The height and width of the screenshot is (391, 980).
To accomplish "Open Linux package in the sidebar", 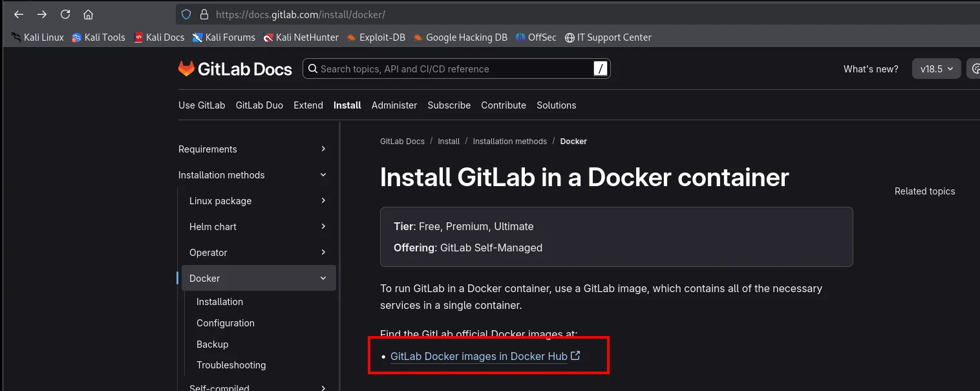I will pyautogui.click(x=220, y=201).
